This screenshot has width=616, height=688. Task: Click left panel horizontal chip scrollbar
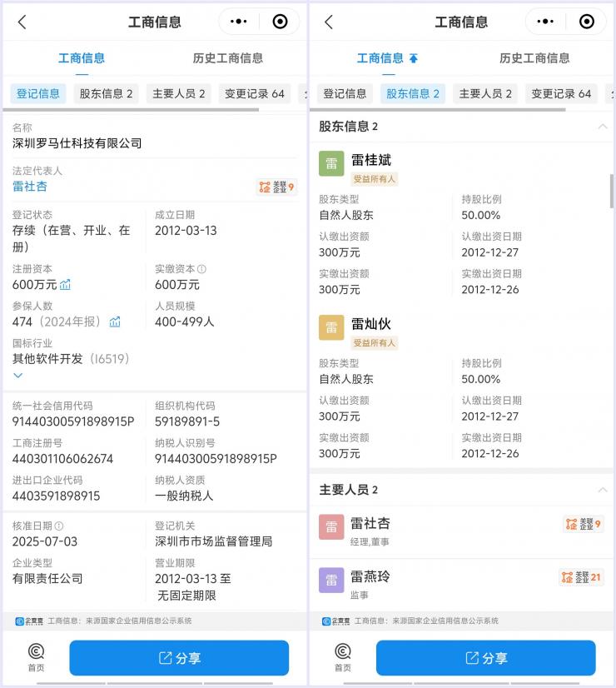tap(131, 110)
